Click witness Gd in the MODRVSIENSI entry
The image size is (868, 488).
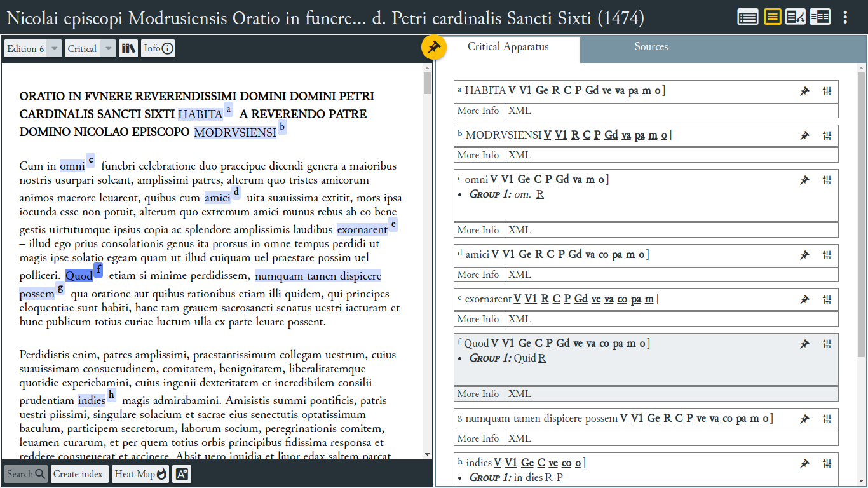(611, 135)
